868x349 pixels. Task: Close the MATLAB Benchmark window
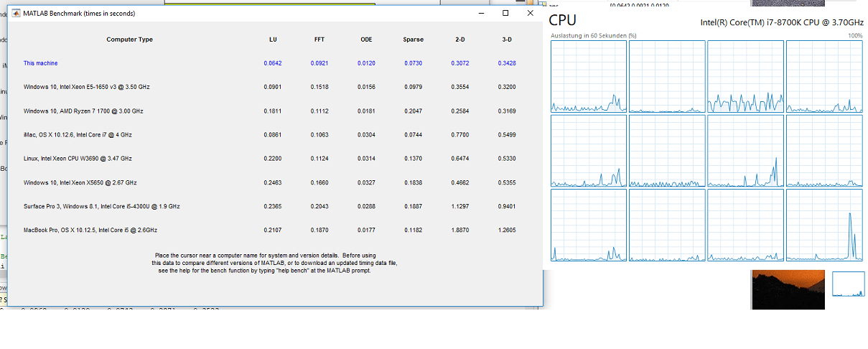(x=530, y=13)
